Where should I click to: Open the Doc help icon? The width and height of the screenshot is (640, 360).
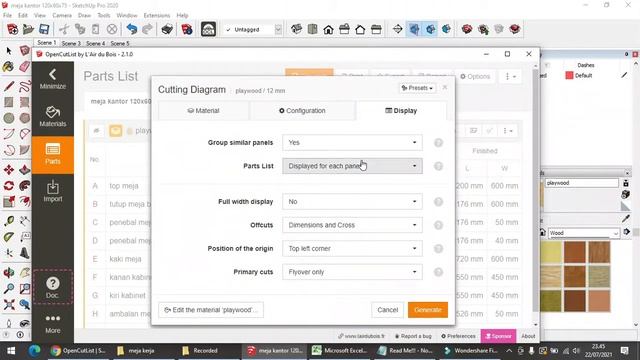(53, 287)
